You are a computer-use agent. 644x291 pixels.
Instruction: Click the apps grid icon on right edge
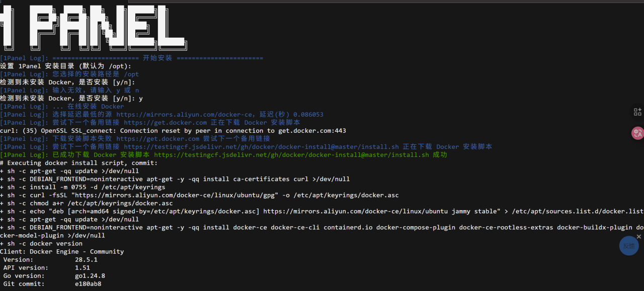tap(637, 112)
